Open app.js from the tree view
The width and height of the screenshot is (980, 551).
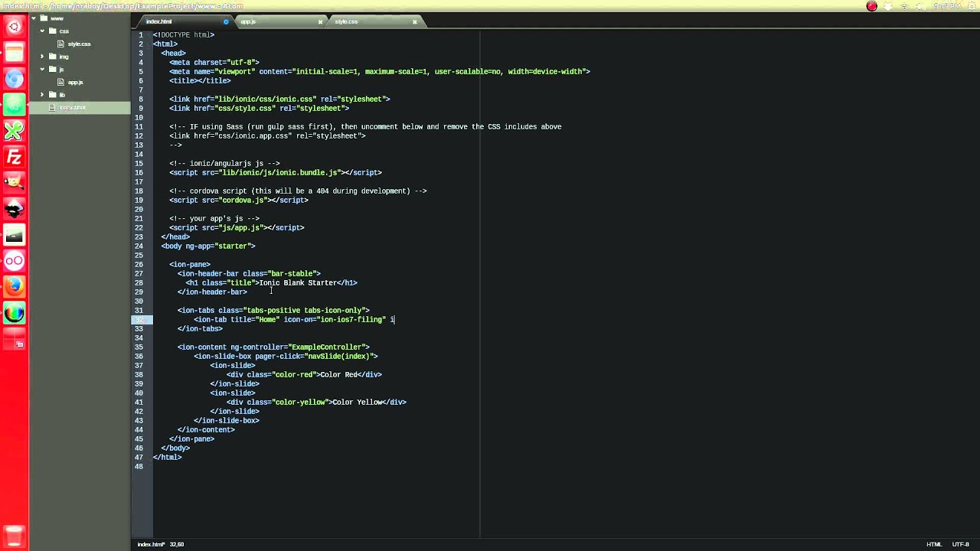tap(75, 83)
